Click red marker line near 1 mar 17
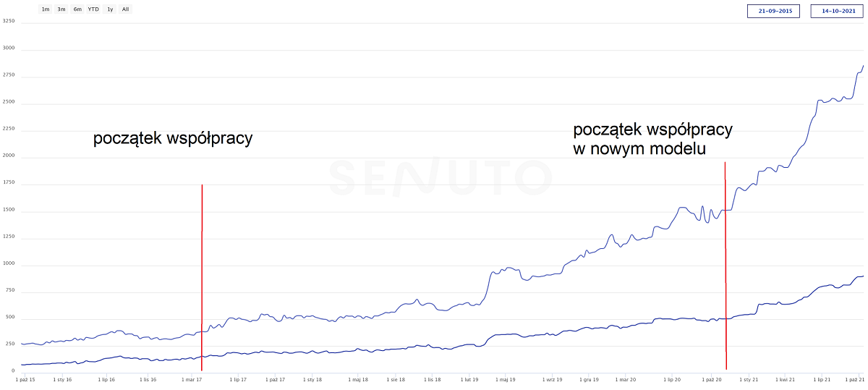868x390 pixels. pyautogui.click(x=202, y=275)
